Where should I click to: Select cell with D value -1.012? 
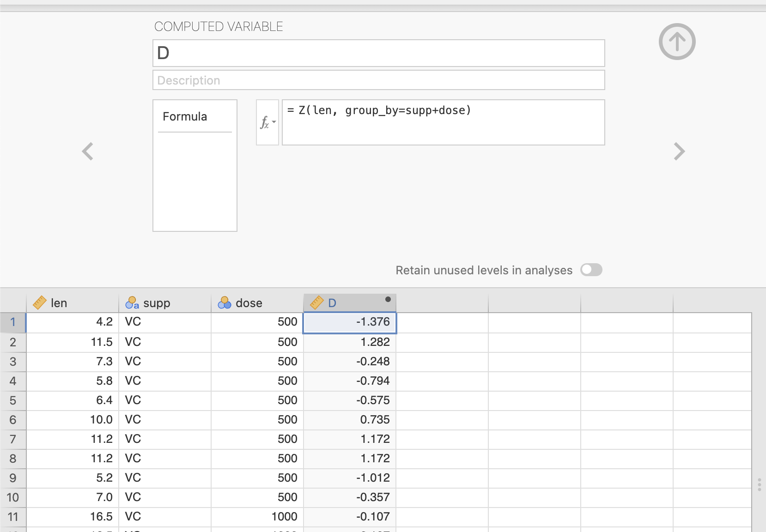[350, 478]
